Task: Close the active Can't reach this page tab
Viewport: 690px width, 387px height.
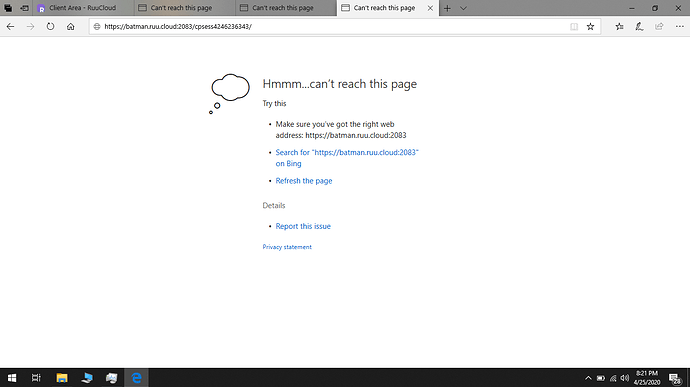Action: tap(430, 8)
